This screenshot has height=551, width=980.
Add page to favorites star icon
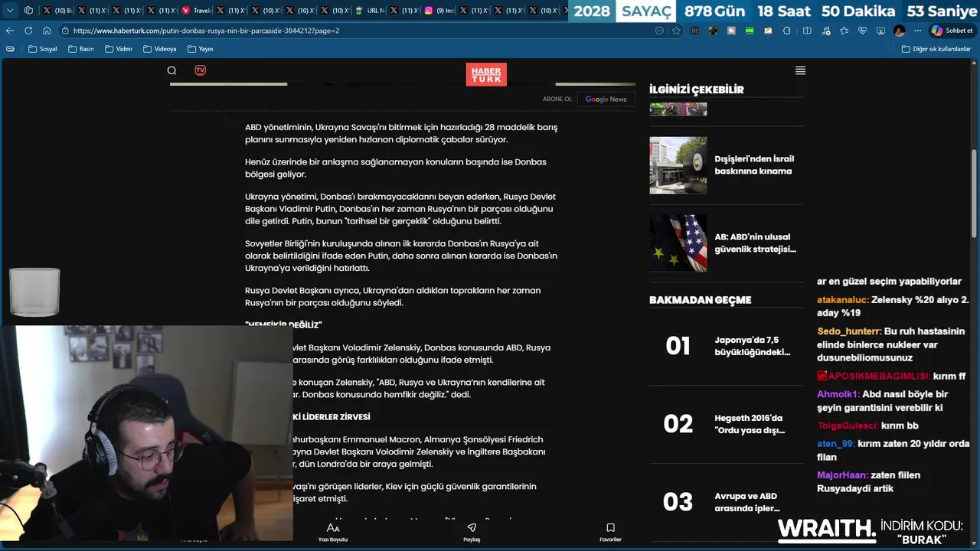point(676,31)
